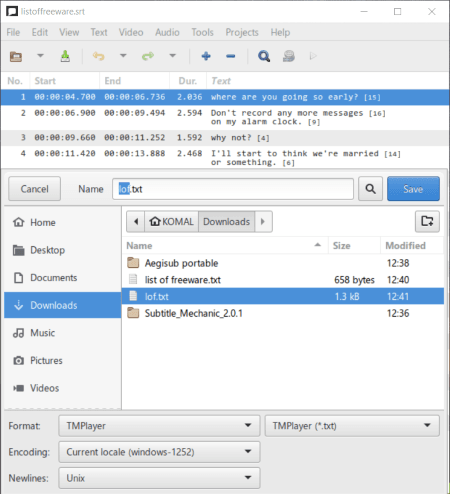
Task: Sort files by Name column header
Action: pos(225,246)
